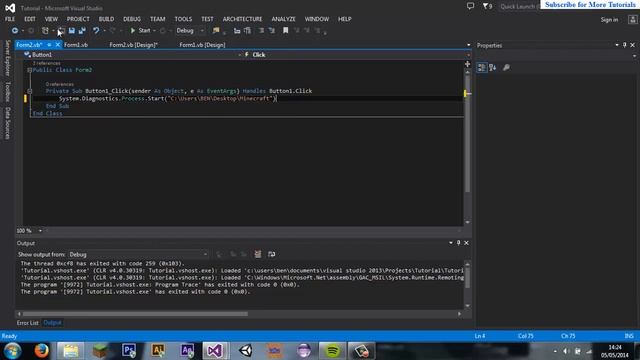Image resolution: width=640 pixels, height=360 pixels.
Task: Open Data Sources side tab
Action: coord(7,123)
